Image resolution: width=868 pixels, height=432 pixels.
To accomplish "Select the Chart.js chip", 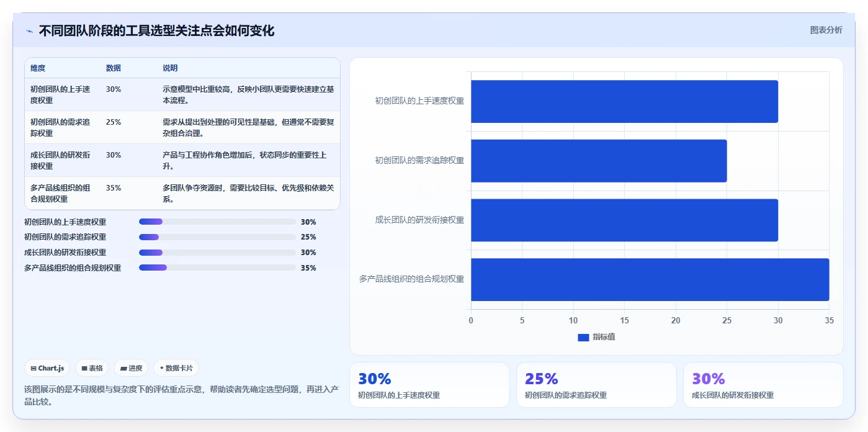I will click(48, 368).
